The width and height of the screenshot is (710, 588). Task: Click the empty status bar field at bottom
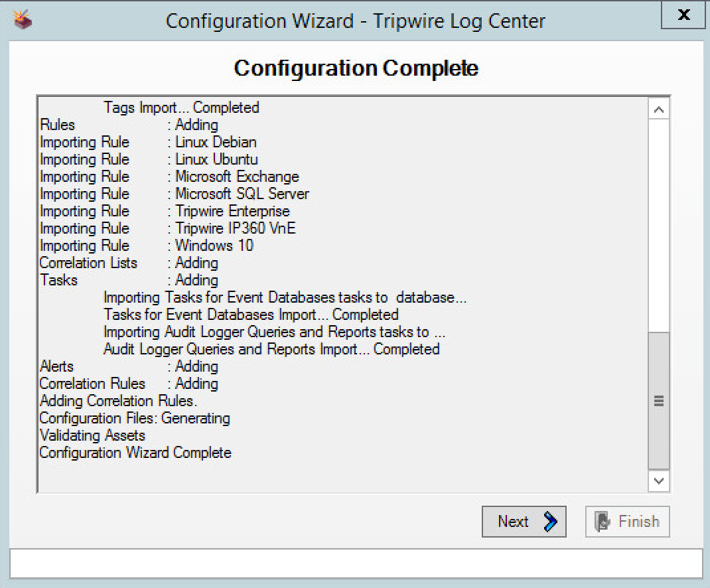355,563
